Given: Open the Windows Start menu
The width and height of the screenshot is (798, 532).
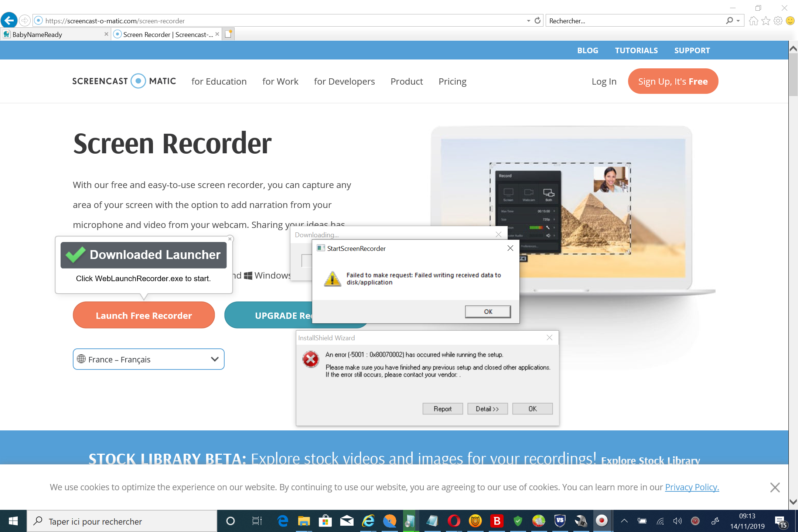Looking at the screenshot, I should tap(13, 521).
